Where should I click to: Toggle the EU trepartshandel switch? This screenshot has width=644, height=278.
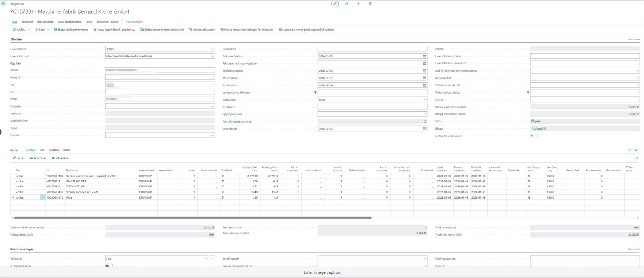(x=109, y=266)
